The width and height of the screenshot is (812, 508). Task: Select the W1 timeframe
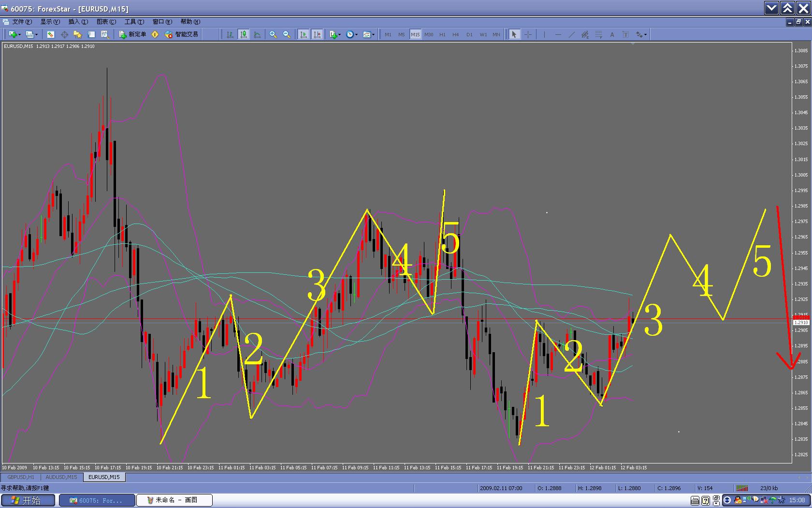coord(483,34)
